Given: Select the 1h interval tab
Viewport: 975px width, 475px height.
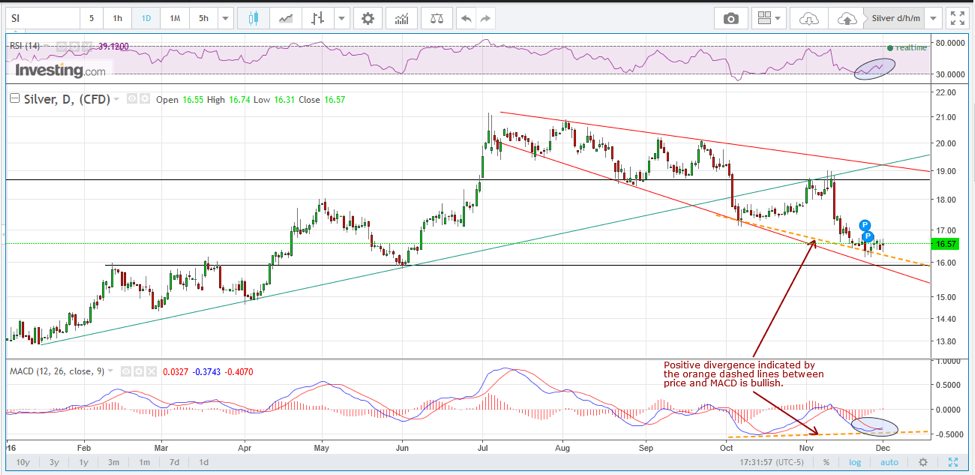Looking at the screenshot, I should (x=118, y=18).
